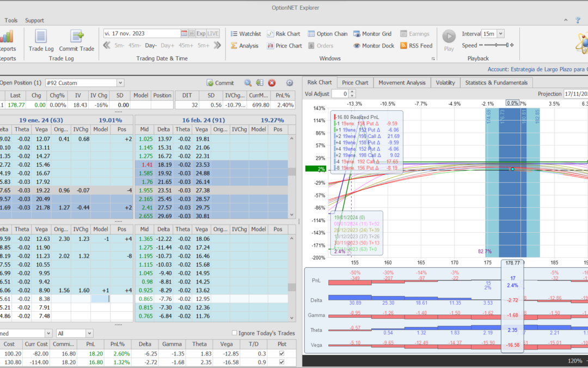
Task: Uncheck Plot box in second trade row
Action: 281,363
